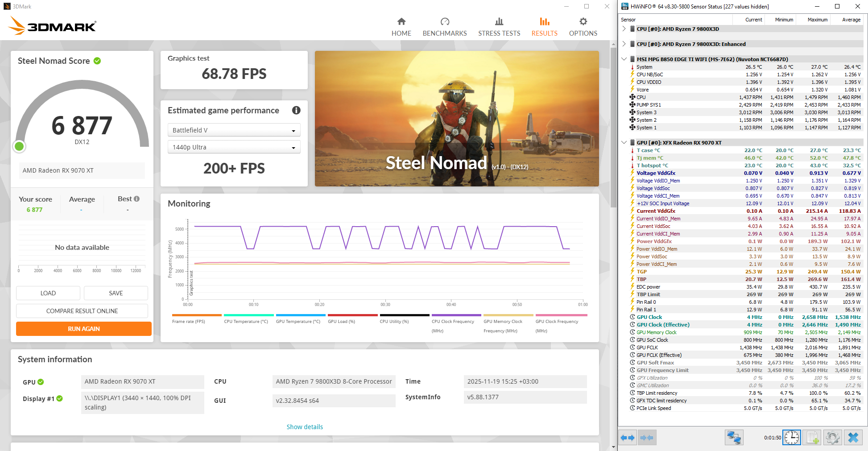Image resolution: width=868 pixels, height=451 pixels.
Task: Click the lightning icon of the Vcore row
Action: pos(632,90)
